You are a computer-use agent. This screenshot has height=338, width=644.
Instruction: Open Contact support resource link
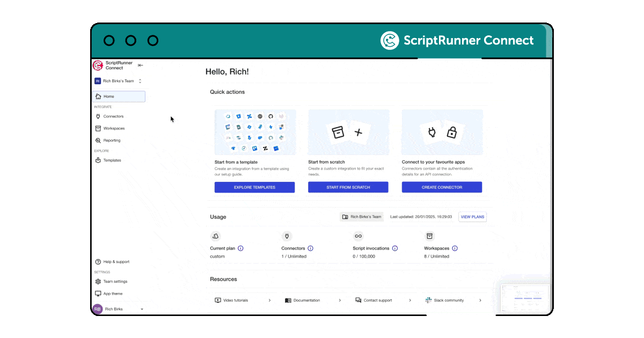tap(383, 300)
